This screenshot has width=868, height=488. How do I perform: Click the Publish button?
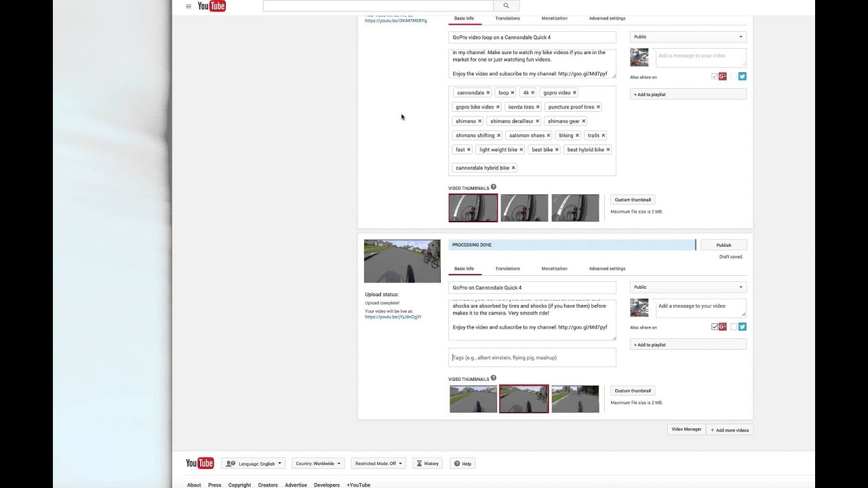click(724, 245)
